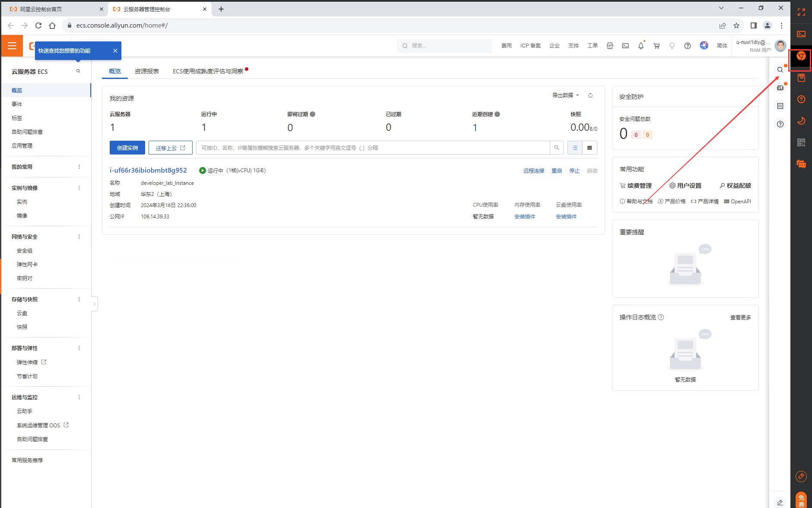Viewport: 812px width, 508px height.
Task: Collapse the left sidebar panel
Action: 95,304
